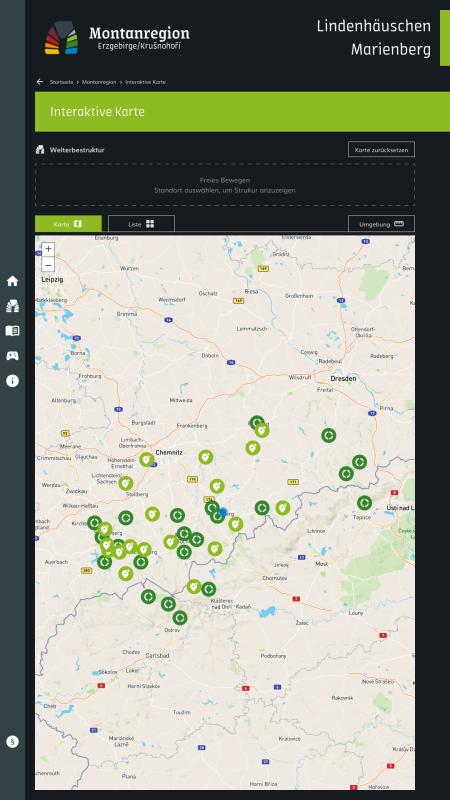Image resolution: width=450 pixels, height=800 pixels.
Task: Select the dark green marker just above Ostrov
Action: (x=180, y=618)
